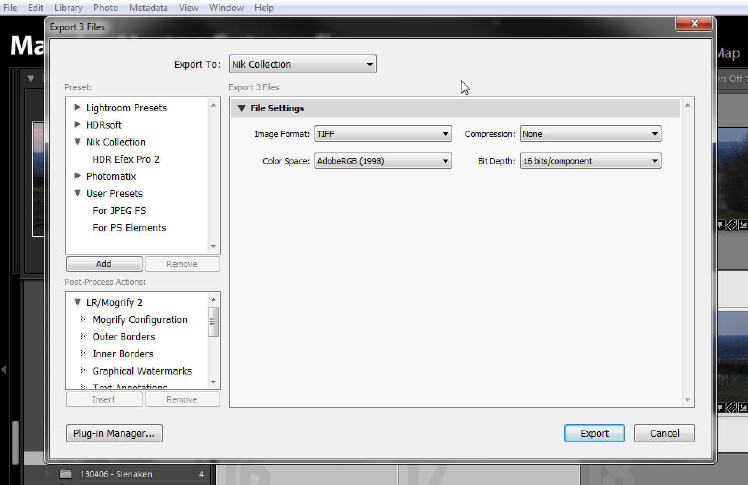Viewport: 748px width, 485px height.
Task: Select Photomatix preset label
Action: (x=111, y=176)
